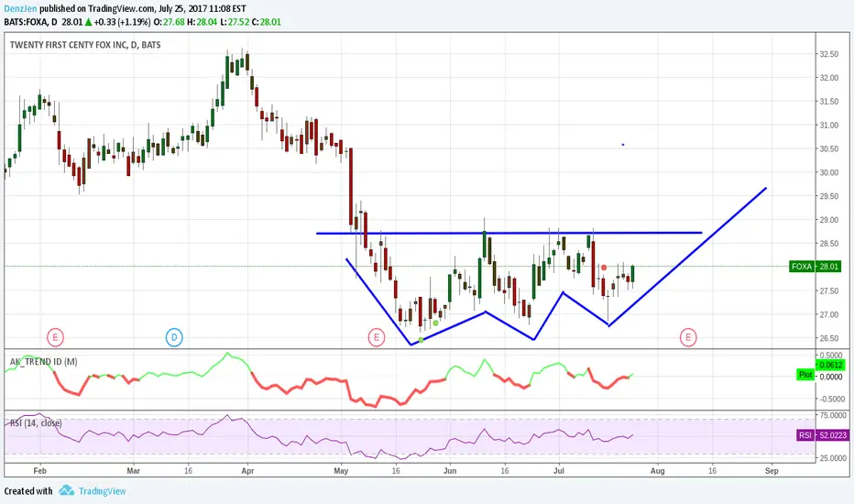This screenshot has width=854, height=504.
Task: Select the FOXA price label on axis
Action: (802, 267)
